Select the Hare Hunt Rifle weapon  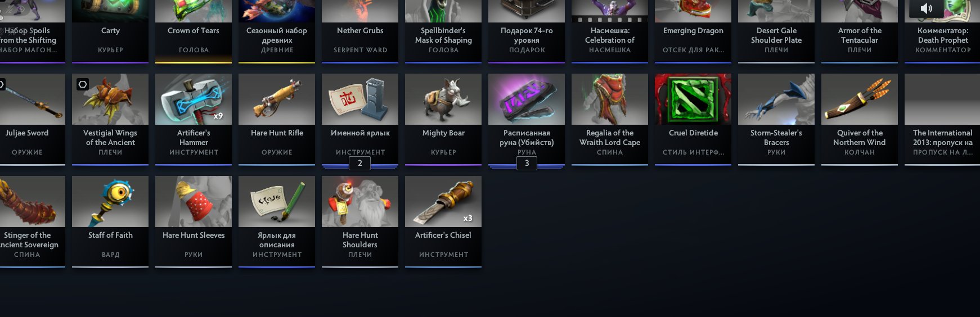(x=277, y=119)
